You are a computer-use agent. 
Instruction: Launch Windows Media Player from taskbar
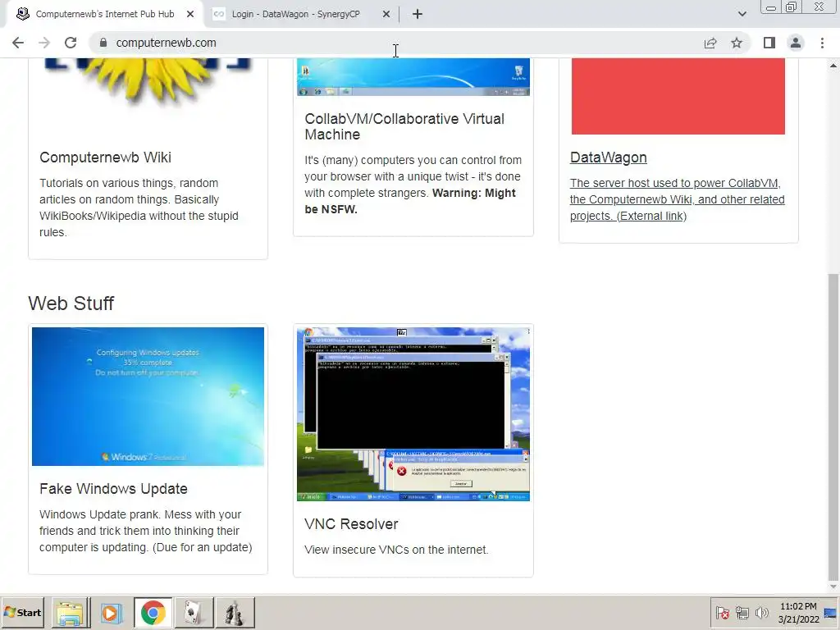click(x=111, y=613)
